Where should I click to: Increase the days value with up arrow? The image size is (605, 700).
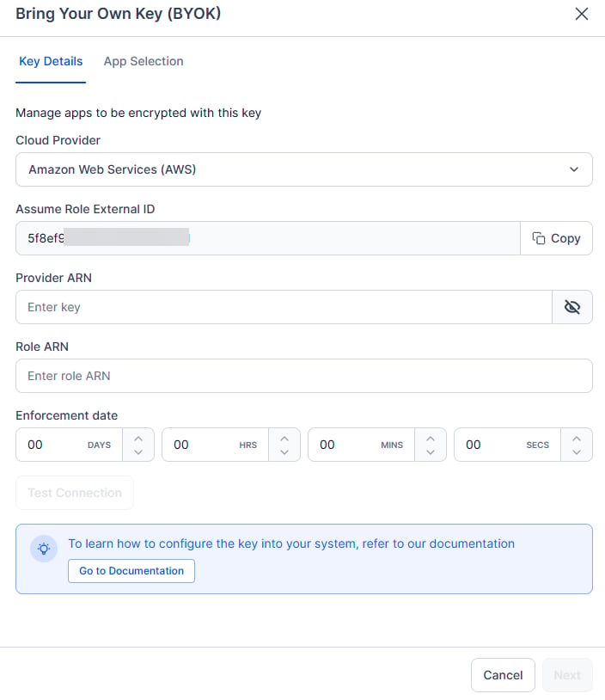138,439
